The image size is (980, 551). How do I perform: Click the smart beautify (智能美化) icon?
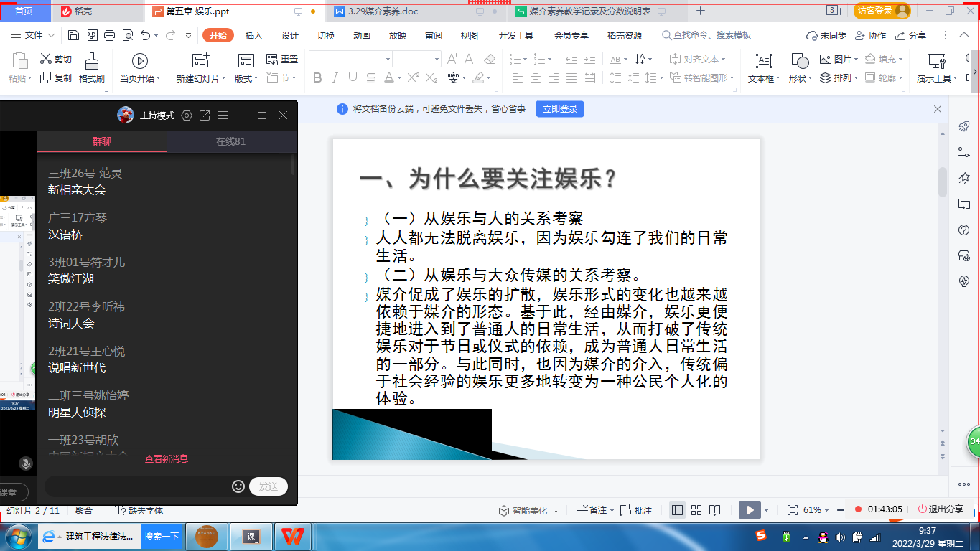tap(504, 510)
